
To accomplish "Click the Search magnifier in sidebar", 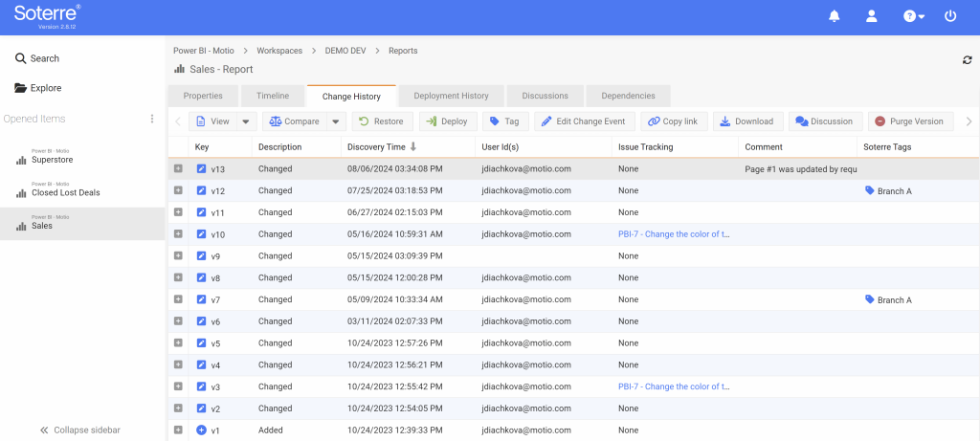I will 20,58.
